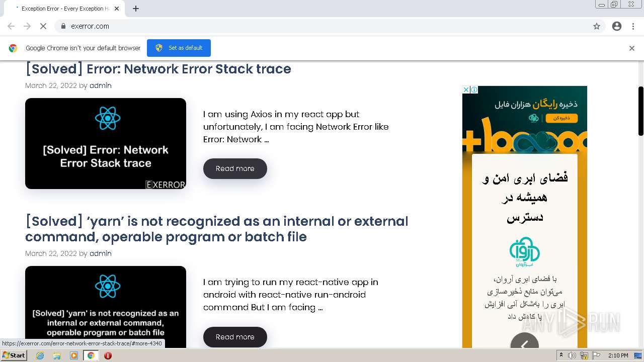Select the excerpt about react-native run-android
The height and width of the screenshot is (362, 644).
point(291,295)
